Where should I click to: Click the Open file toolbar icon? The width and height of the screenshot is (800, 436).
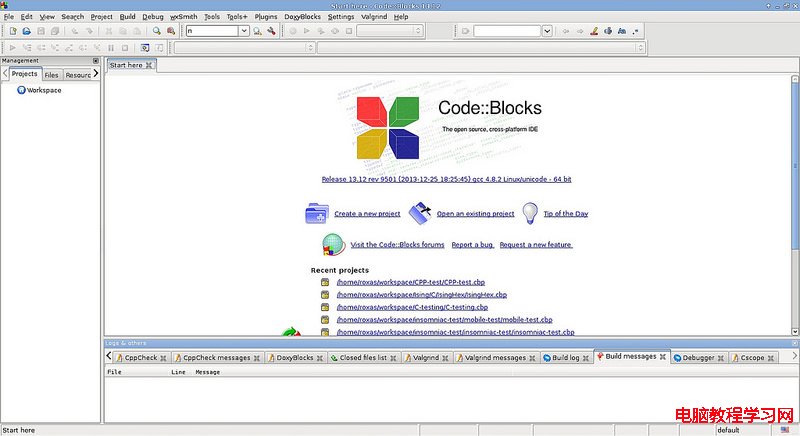click(x=27, y=31)
